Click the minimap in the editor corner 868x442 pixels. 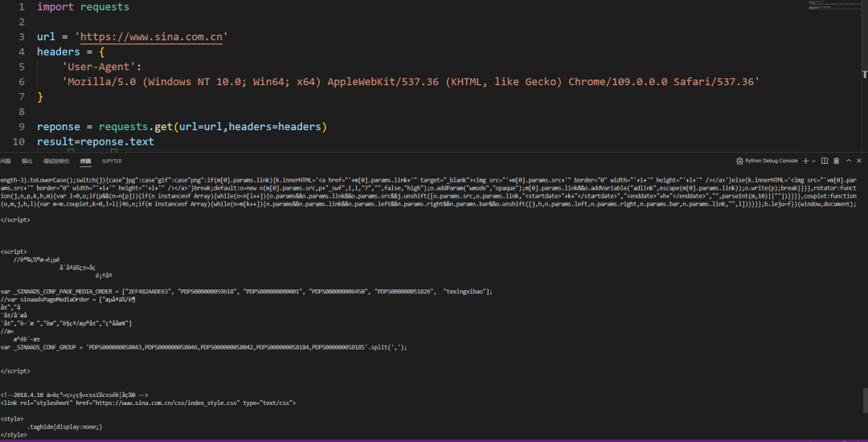coord(836,6)
